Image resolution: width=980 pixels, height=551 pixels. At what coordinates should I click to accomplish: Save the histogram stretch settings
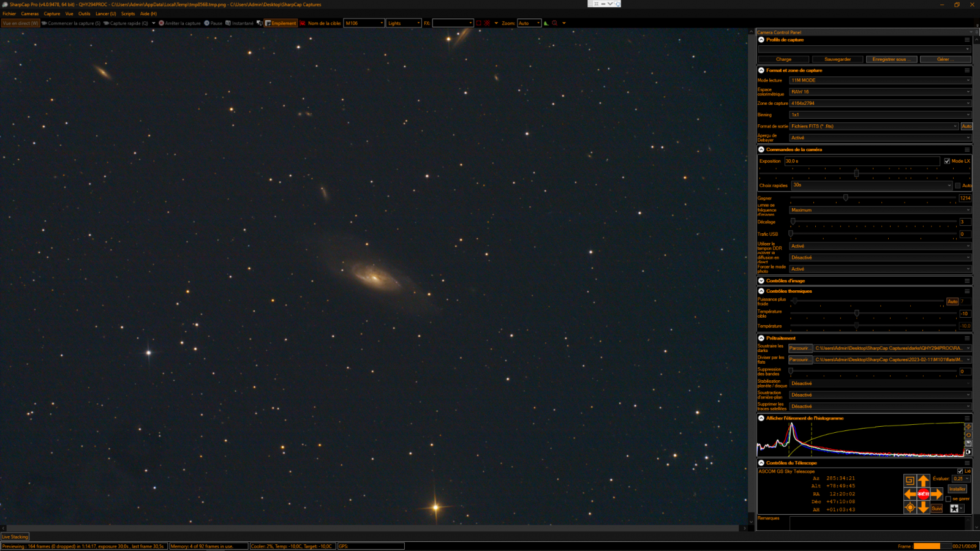pos(968,443)
